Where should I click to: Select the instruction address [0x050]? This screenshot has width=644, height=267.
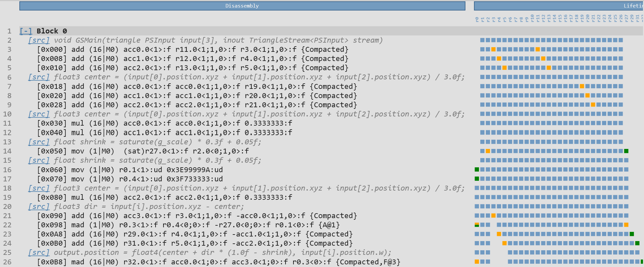pos(52,151)
